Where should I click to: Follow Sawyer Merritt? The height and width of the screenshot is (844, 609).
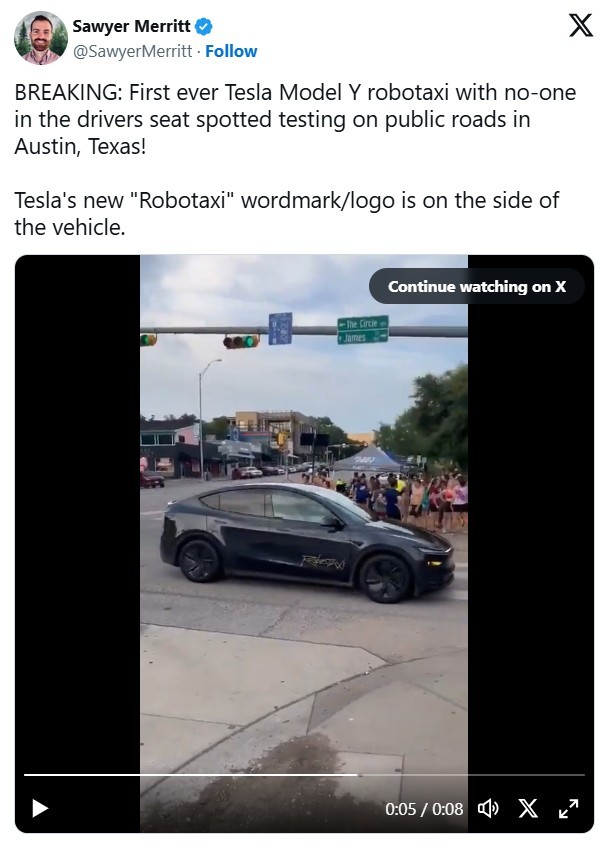tap(231, 51)
